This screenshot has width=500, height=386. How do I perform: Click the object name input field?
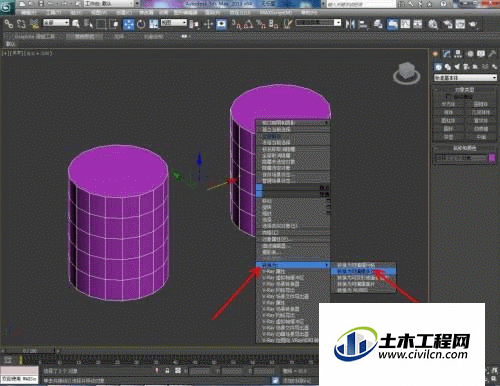(x=461, y=158)
